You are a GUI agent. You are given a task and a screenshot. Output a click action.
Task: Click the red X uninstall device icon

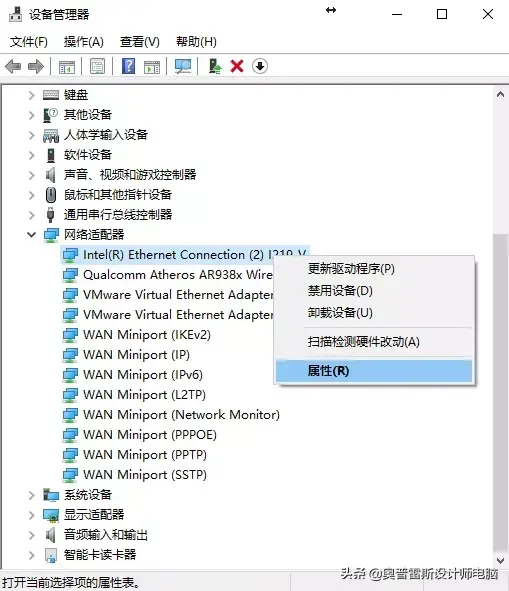coord(237,66)
